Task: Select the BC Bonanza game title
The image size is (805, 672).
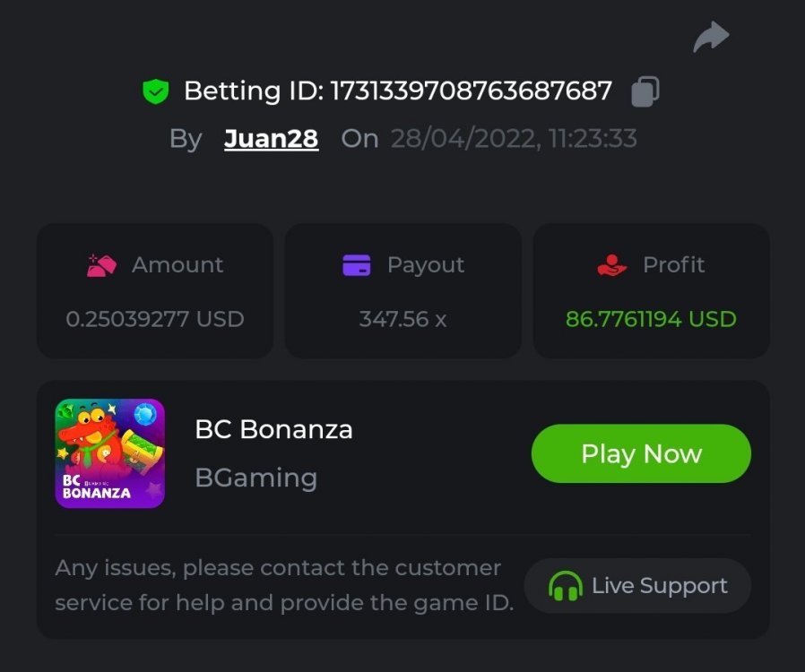Action: coord(273,430)
